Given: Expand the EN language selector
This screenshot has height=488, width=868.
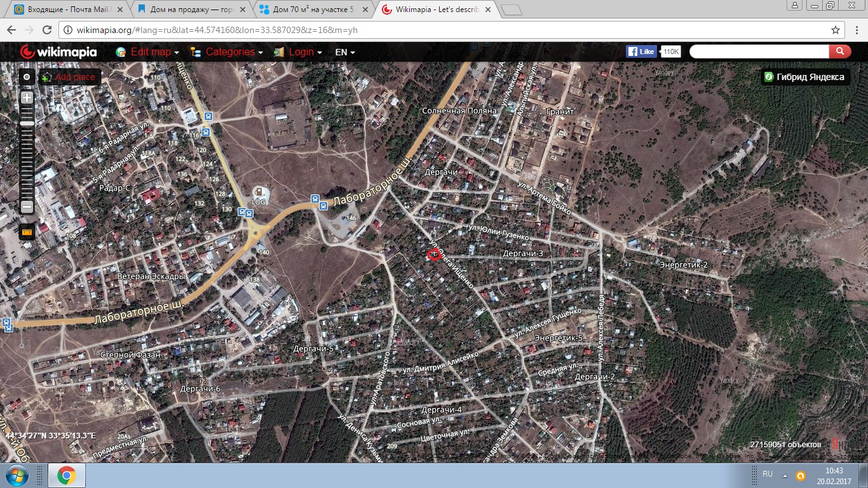Looking at the screenshot, I should click(x=344, y=52).
